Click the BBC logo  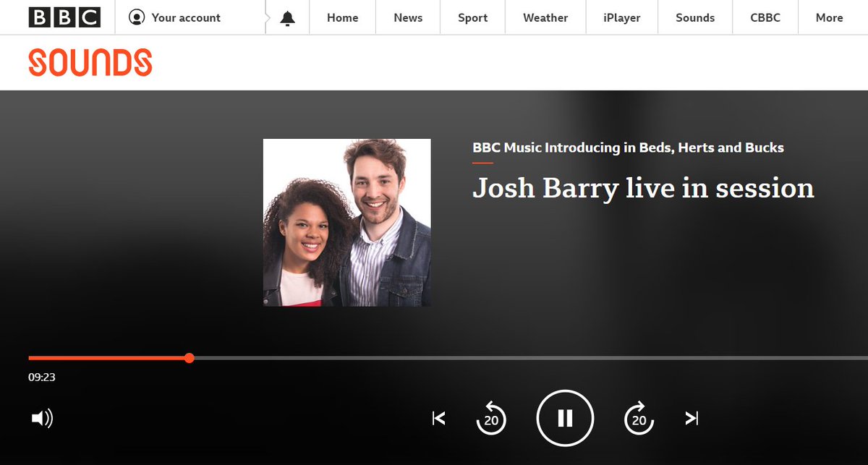pyautogui.click(x=65, y=17)
